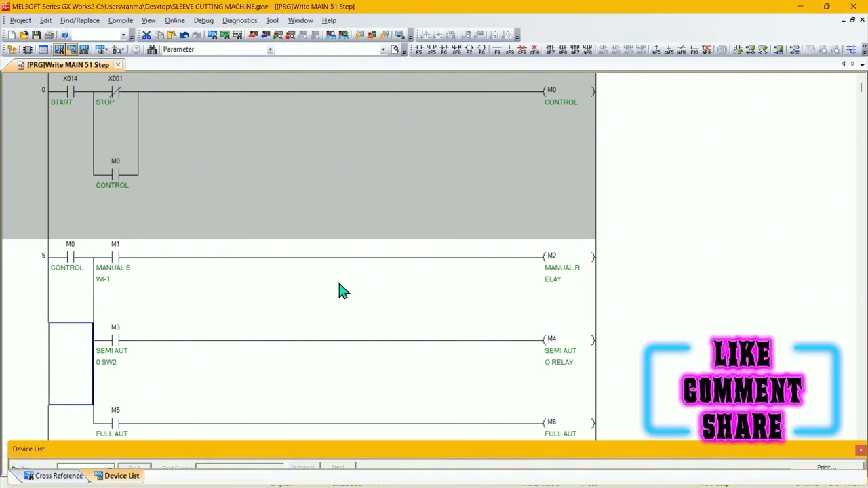Select invert operation result caF10 tool

[x=681, y=49]
